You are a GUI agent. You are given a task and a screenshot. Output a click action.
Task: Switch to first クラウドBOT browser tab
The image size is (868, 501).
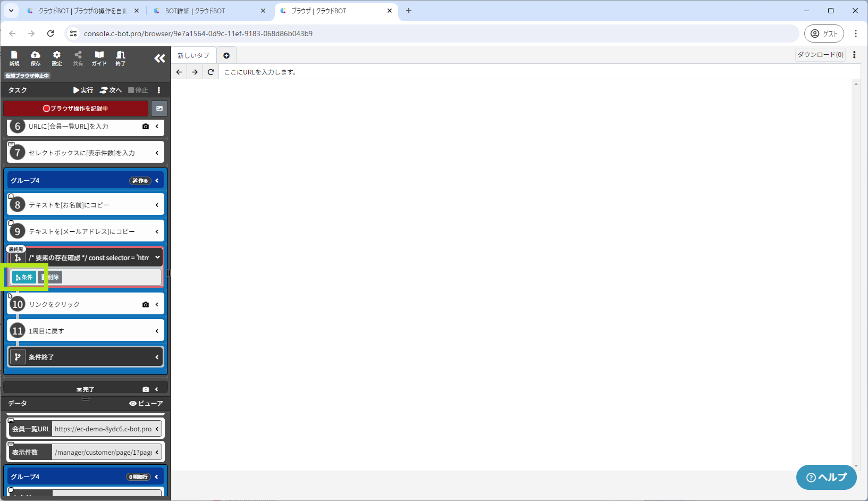pyautogui.click(x=82, y=11)
